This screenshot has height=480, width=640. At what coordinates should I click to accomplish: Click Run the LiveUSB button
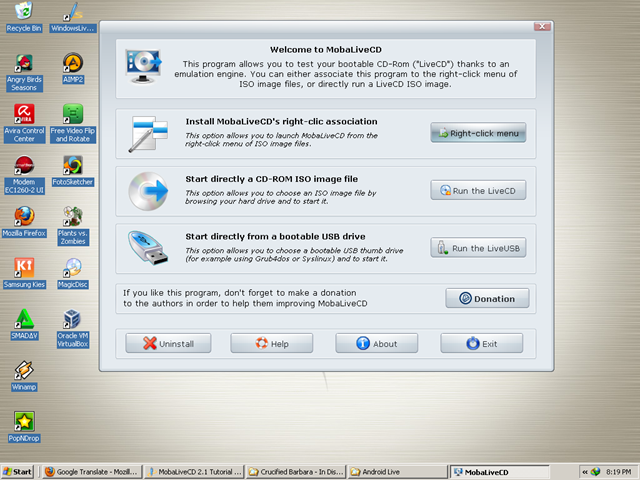click(x=478, y=248)
